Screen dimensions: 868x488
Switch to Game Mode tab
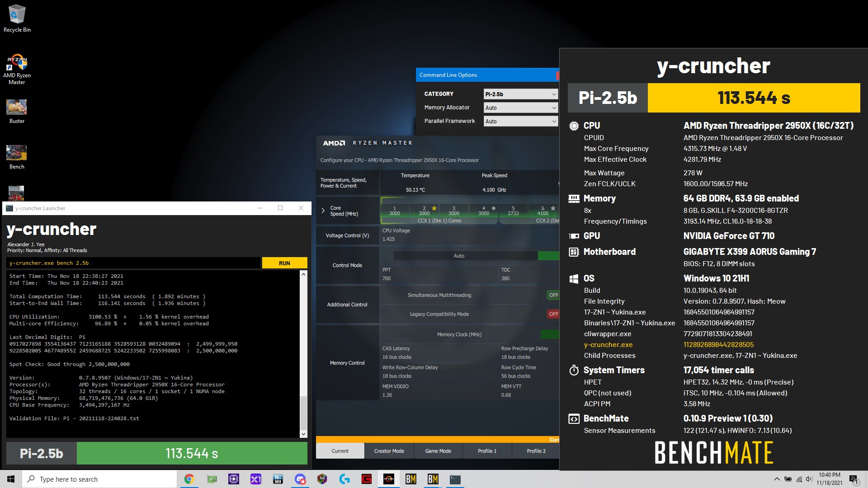click(438, 451)
